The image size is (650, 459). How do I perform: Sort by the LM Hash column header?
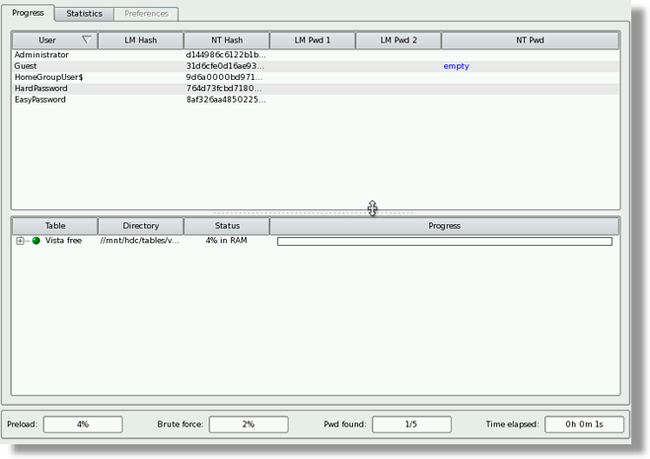point(140,40)
